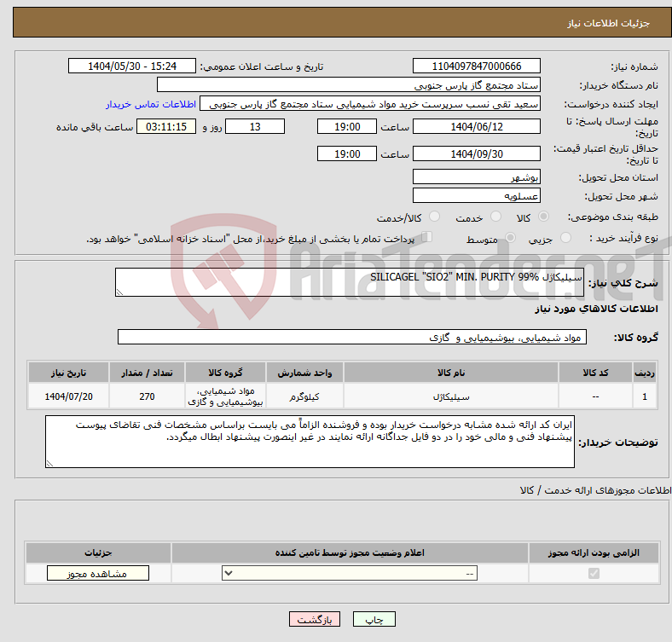The height and width of the screenshot is (642, 672).
Task: Click the announcement date field 1404/05/30 - 15:24
Action: [x=132, y=66]
